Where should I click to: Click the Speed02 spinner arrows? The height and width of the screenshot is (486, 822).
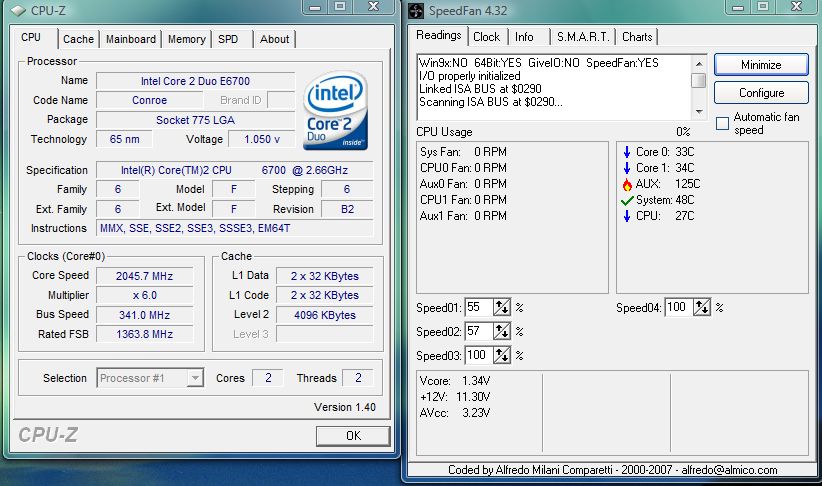(502, 331)
